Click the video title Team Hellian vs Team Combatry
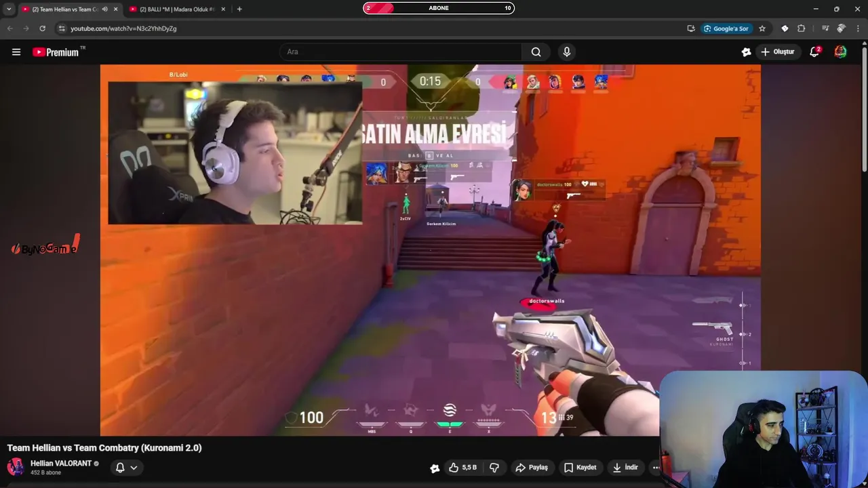The image size is (868, 488). (104, 448)
